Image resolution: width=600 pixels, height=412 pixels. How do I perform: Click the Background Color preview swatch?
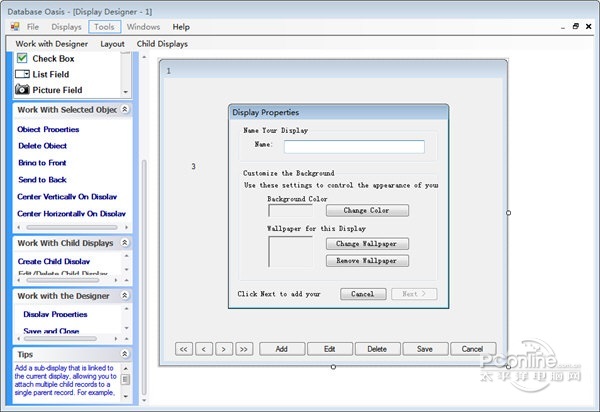290,210
